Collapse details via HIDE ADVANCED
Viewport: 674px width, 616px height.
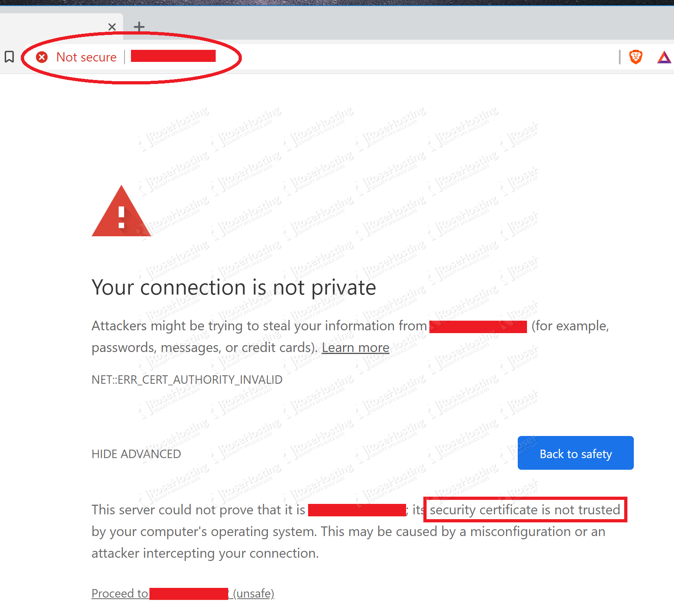[136, 454]
